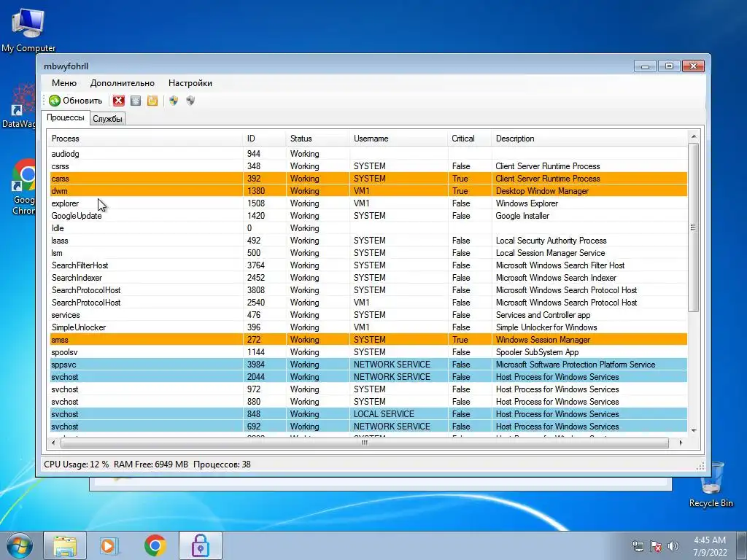The width and height of the screenshot is (747, 560).
Task: Open File Explorer from the taskbar
Action: pos(65,545)
